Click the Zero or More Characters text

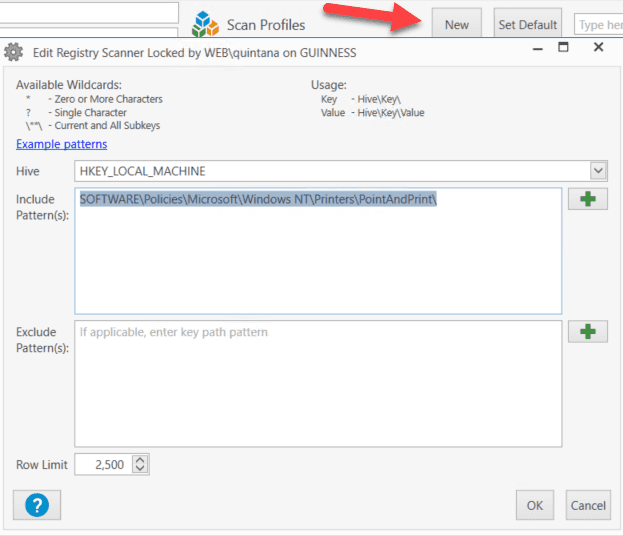tap(108, 99)
